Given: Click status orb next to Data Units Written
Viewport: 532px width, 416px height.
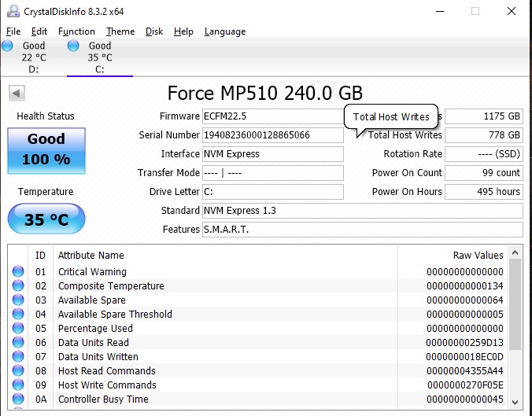Looking at the screenshot, I should (x=18, y=357).
